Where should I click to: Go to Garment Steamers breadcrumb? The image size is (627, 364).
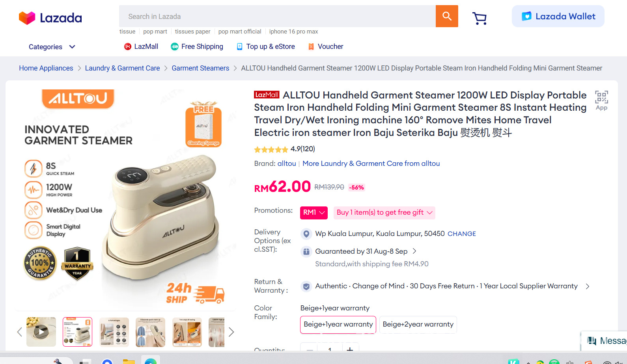(200, 68)
